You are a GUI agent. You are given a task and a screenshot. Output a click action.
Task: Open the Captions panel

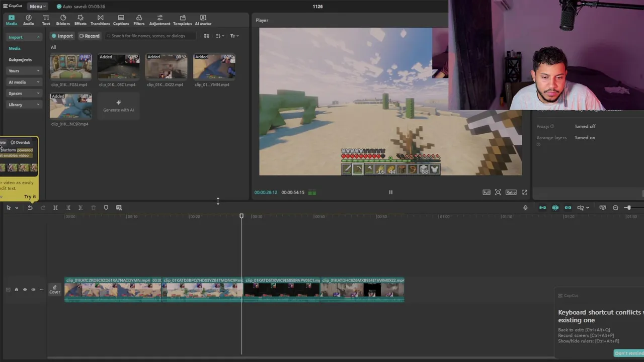121,20
